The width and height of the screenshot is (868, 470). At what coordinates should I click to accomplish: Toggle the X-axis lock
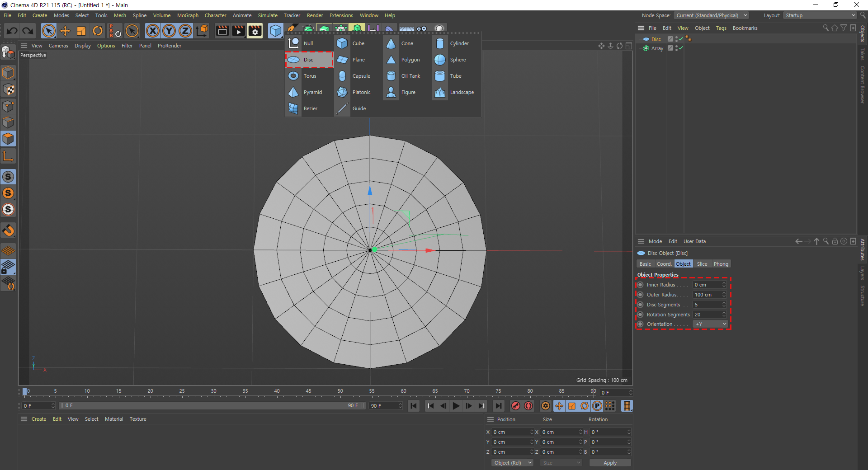tap(153, 31)
